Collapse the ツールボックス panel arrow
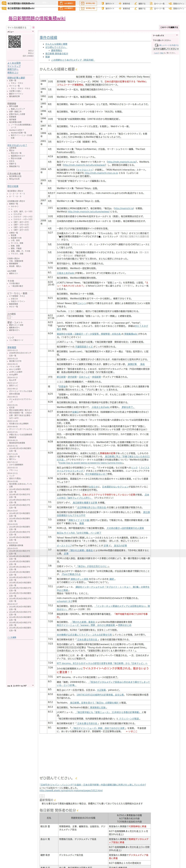The height and width of the screenshot is (868, 186). coord(177,35)
